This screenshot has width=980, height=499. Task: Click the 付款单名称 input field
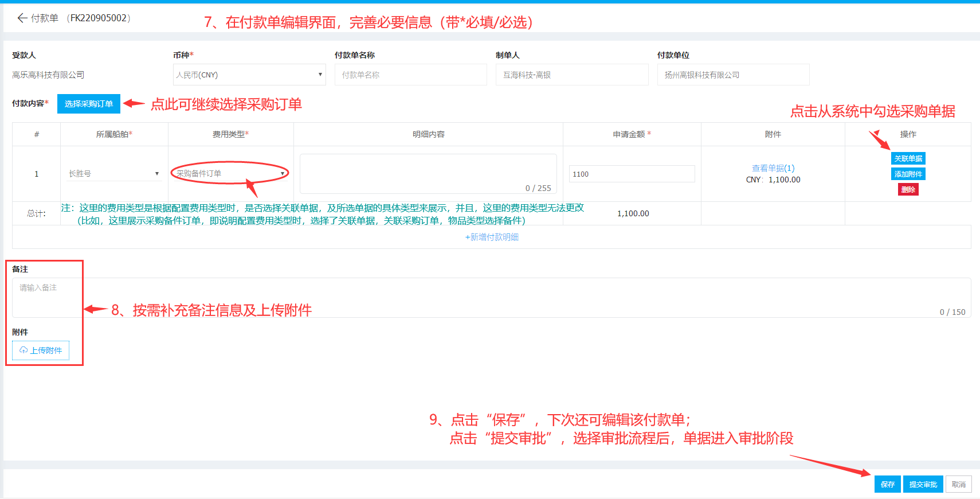coord(411,75)
